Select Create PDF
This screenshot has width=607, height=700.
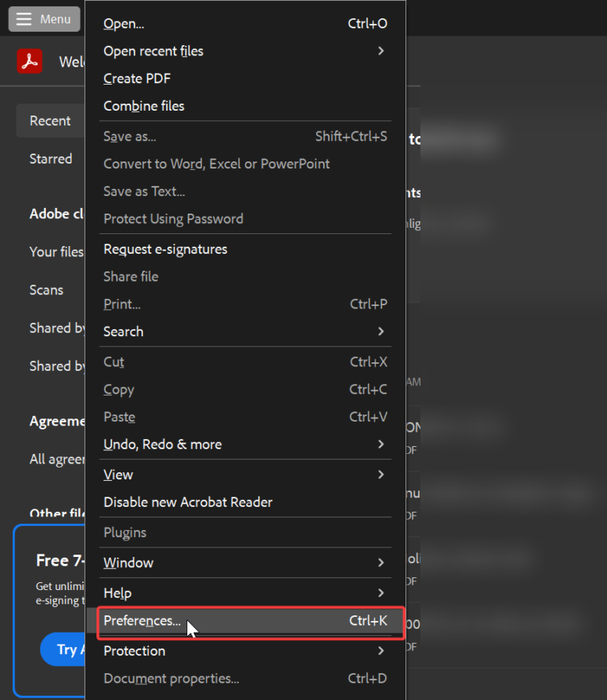[x=137, y=78]
